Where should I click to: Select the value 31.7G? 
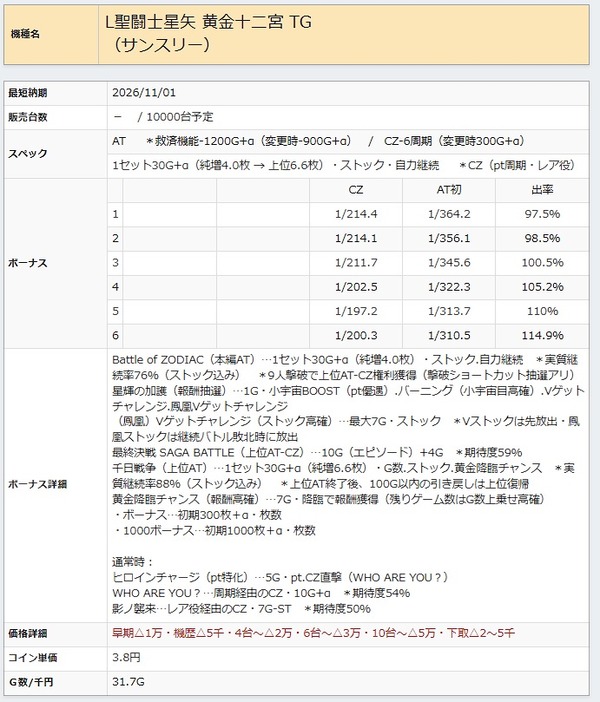coord(128,681)
